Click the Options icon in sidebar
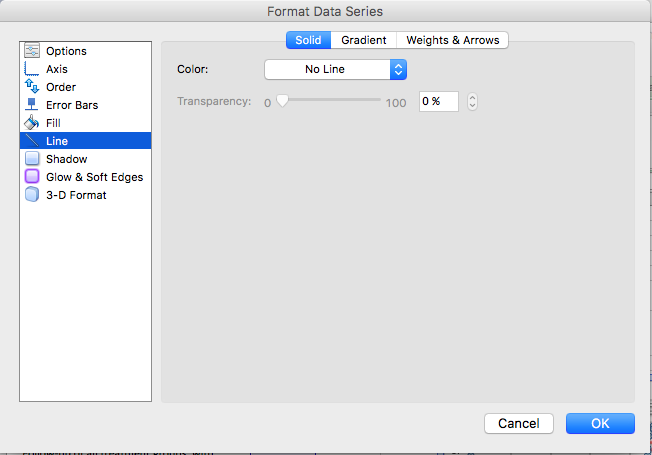Screen dimensions: 652x455 click(x=31, y=51)
